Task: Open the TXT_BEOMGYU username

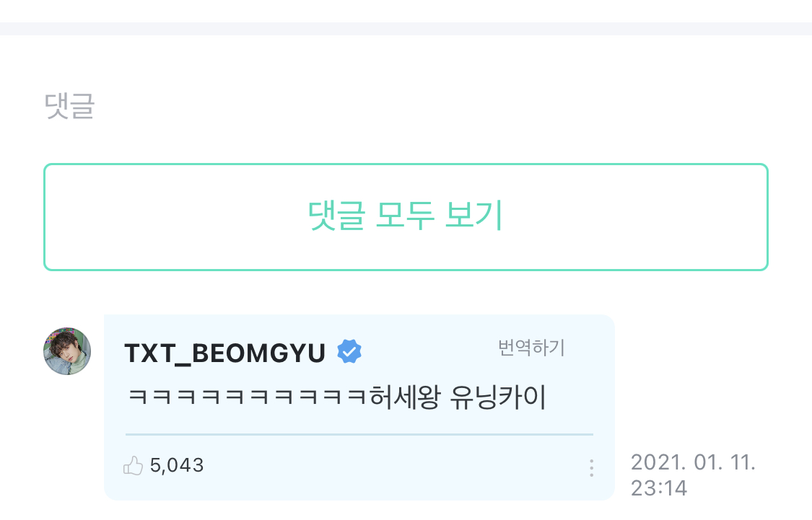Action: pyautogui.click(x=224, y=353)
